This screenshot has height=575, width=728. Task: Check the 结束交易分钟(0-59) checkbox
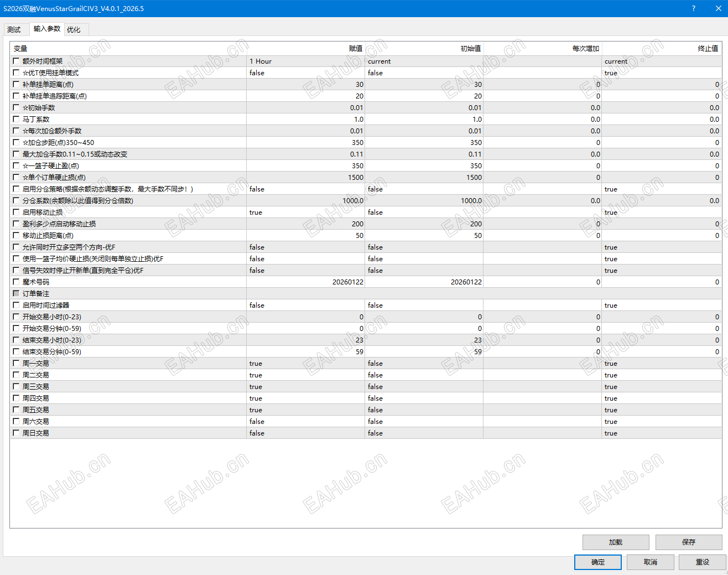pos(16,351)
